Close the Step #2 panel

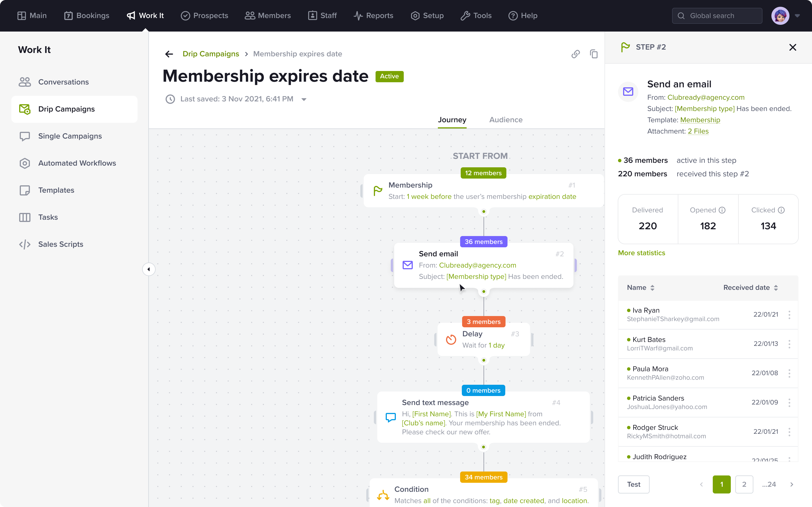click(x=793, y=47)
